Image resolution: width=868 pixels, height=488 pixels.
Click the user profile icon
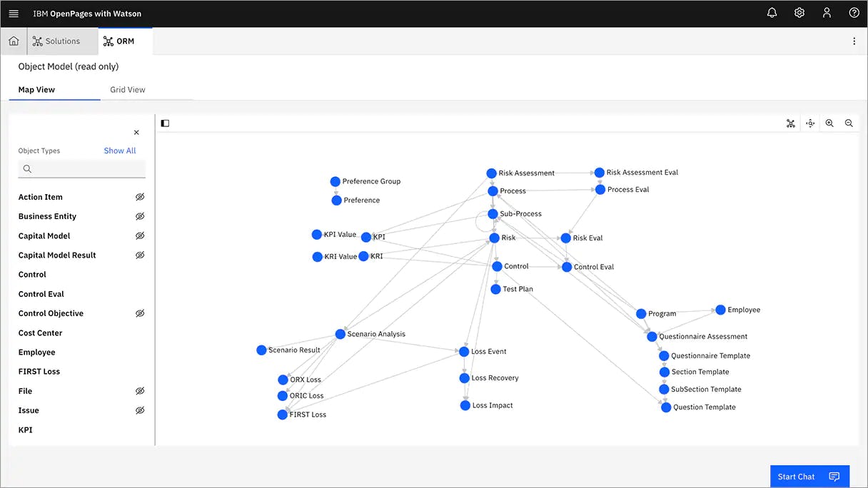(827, 12)
